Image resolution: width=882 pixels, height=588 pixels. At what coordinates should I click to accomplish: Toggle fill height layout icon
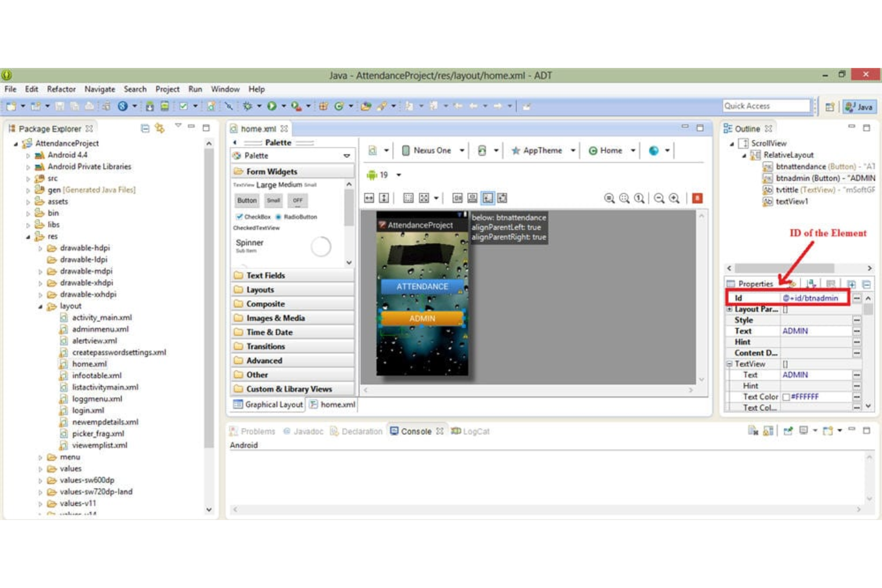click(384, 198)
